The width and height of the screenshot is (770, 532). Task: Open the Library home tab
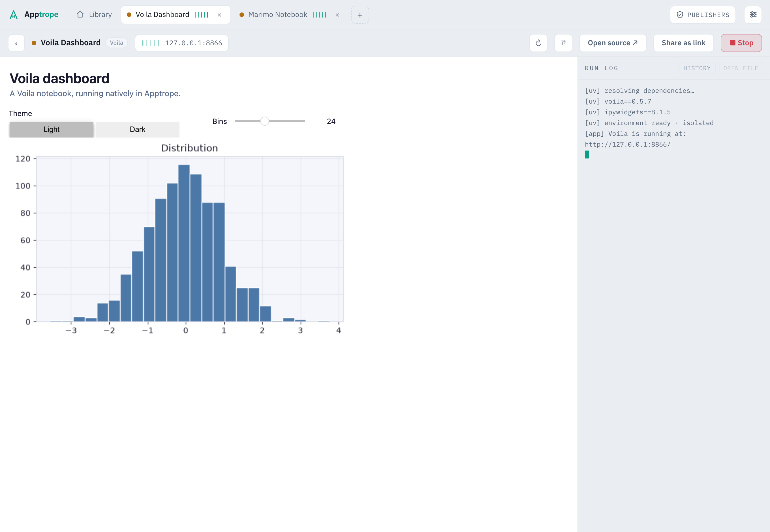(x=94, y=15)
